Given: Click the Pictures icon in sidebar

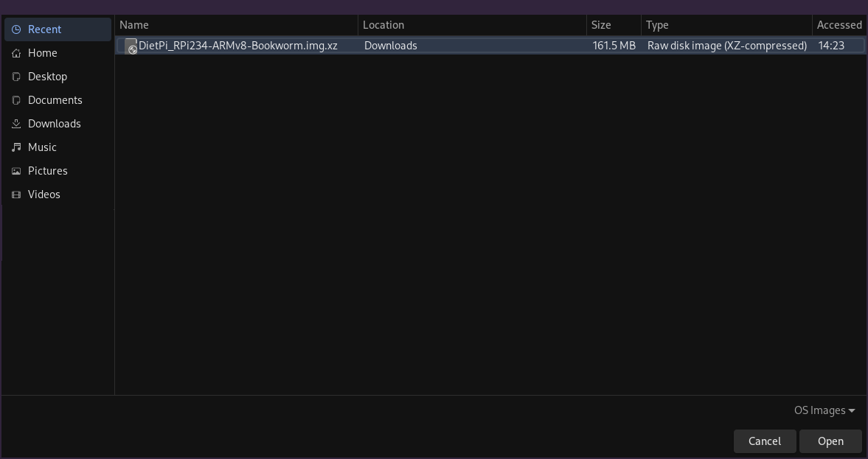Looking at the screenshot, I should pos(17,171).
